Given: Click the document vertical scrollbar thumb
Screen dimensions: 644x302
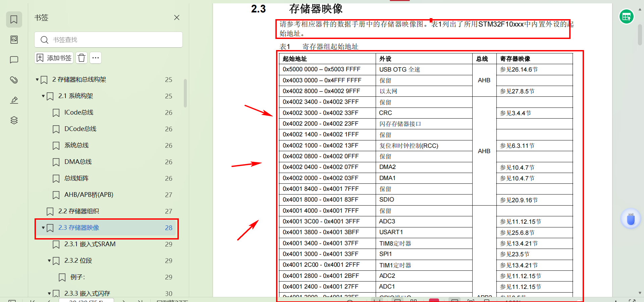Looking at the screenshot, I should coord(640,35).
